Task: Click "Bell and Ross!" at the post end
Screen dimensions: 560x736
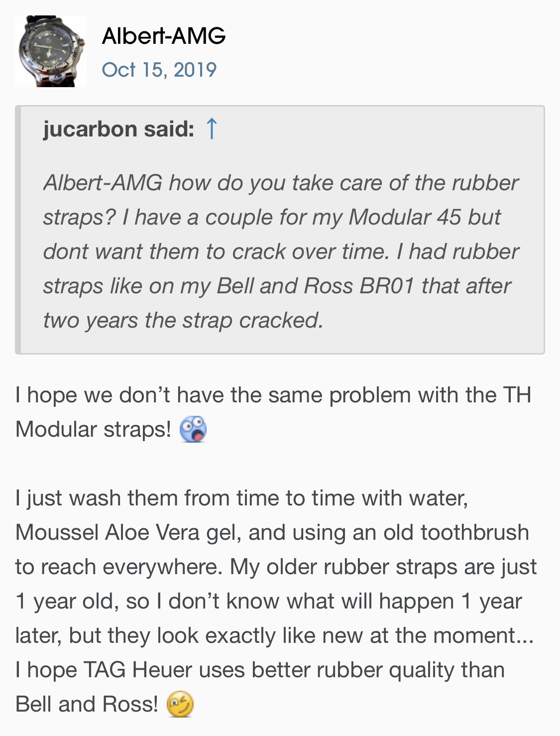Action: pyautogui.click(x=87, y=705)
